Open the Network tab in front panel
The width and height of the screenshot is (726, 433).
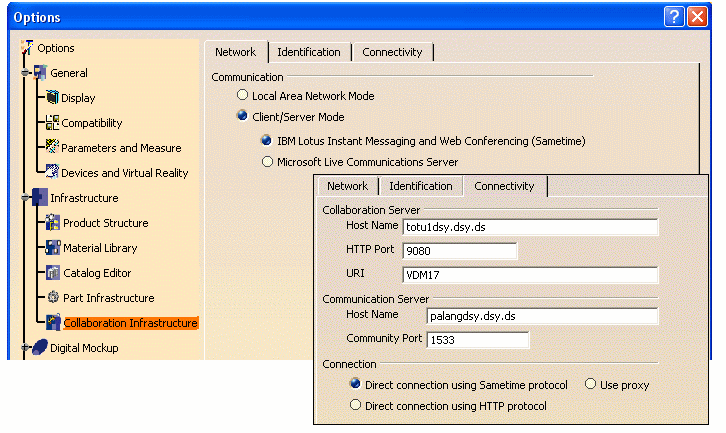[x=347, y=186]
